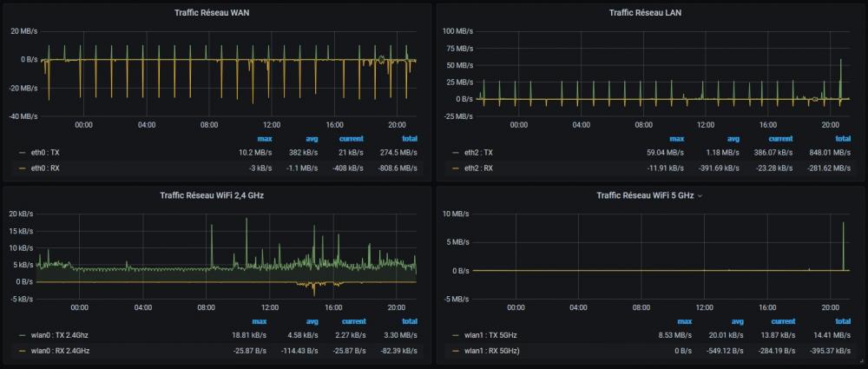The image size is (868, 369).
Task: Isolate the eth2 : TX series label
Action: (x=478, y=152)
